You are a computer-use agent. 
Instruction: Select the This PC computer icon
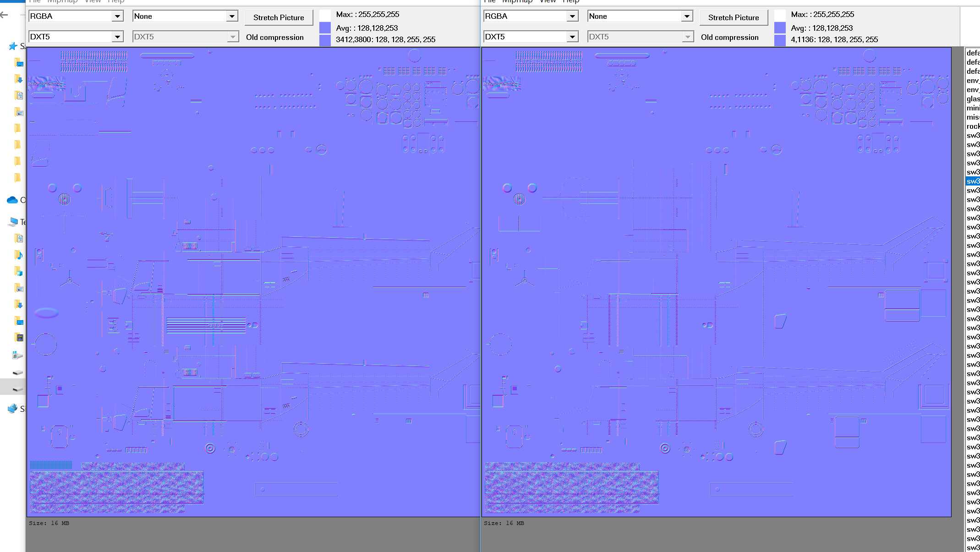[13, 222]
